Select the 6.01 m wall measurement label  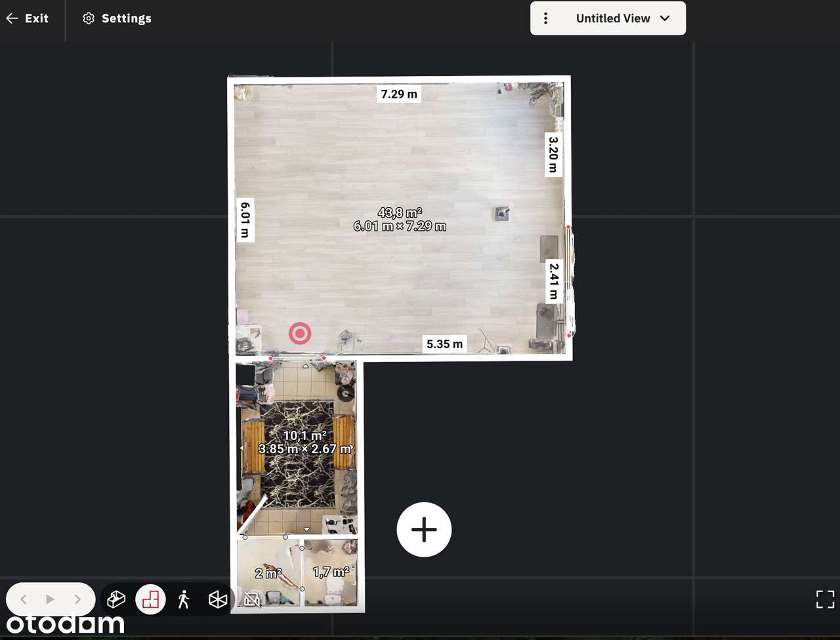click(245, 220)
